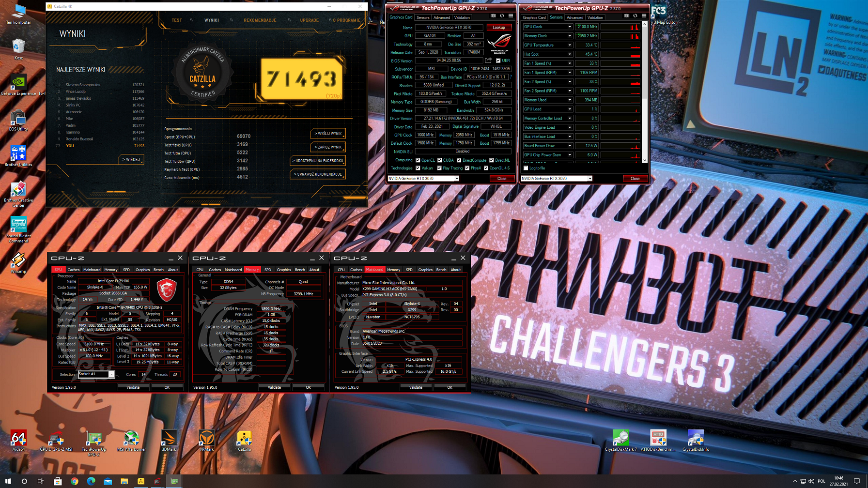The image size is (868, 488).
Task: Toggle the PhysX checkbox in GPU-Z
Action: click(x=467, y=168)
